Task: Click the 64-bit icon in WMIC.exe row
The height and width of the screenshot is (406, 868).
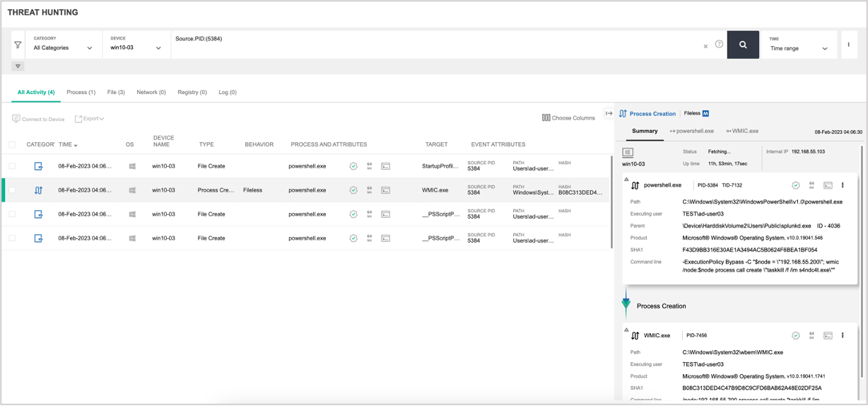Action: 369,190
